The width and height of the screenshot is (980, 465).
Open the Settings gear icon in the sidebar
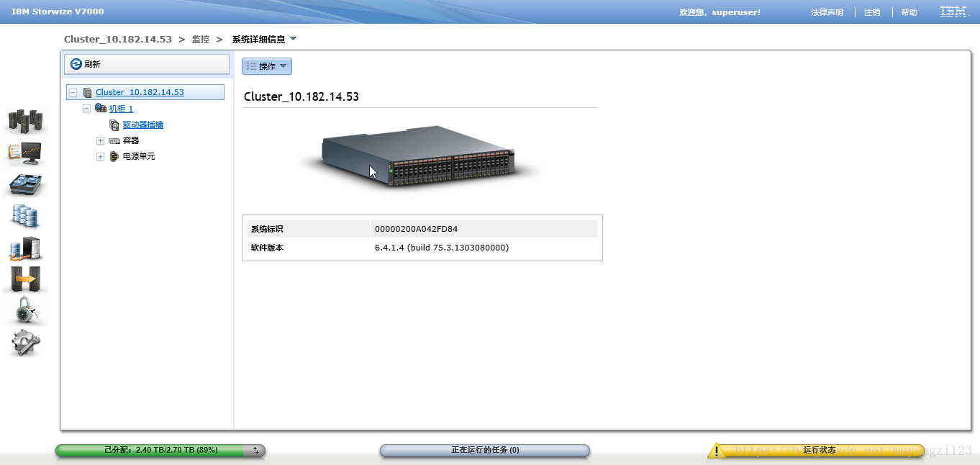pos(26,343)
